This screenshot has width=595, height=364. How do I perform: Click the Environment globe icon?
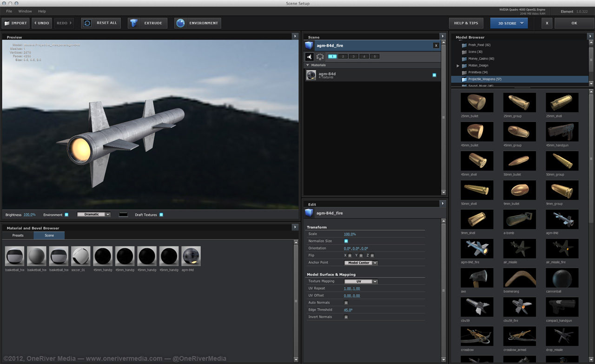click(x=181, y=23)
